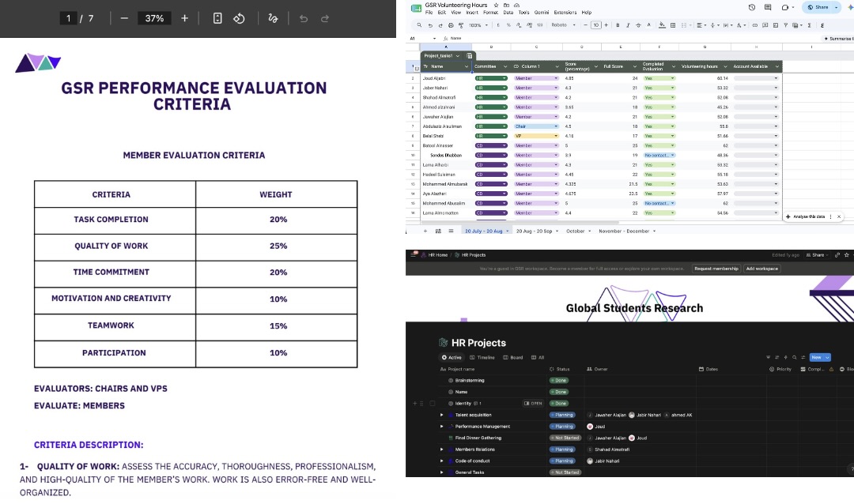Favorite the HR Projects page with star
The image size is (854, 504).
pos(846,254)
